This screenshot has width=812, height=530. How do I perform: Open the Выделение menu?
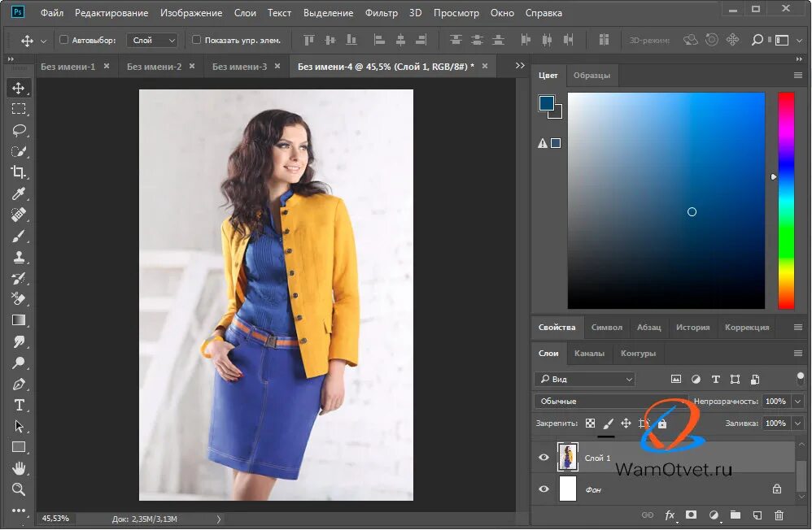(329, 13)
